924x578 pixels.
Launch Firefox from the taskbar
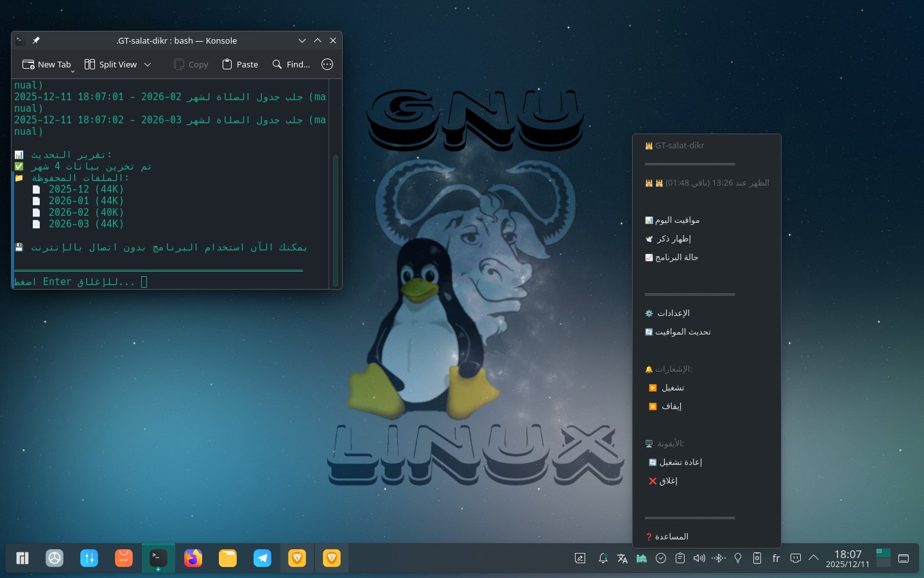[193, 558]
